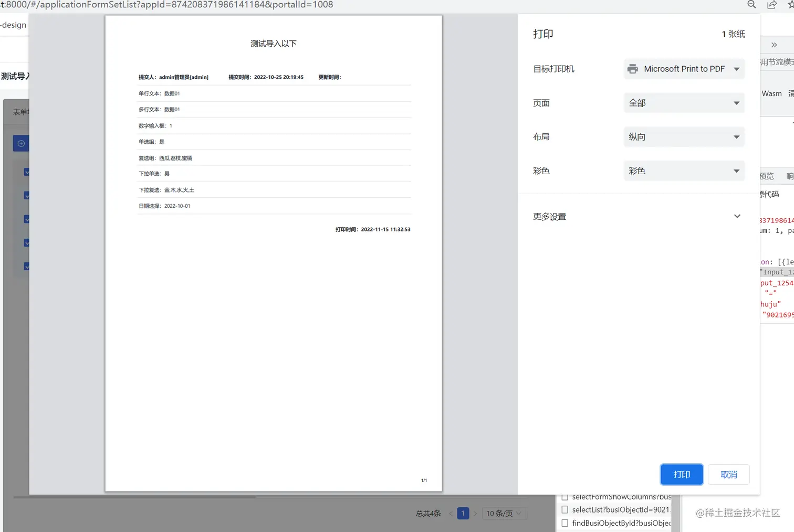The height and width of the screenshot is (532, 794).
Task: Click the printer icon in destination field
Action: click(633, 69)
